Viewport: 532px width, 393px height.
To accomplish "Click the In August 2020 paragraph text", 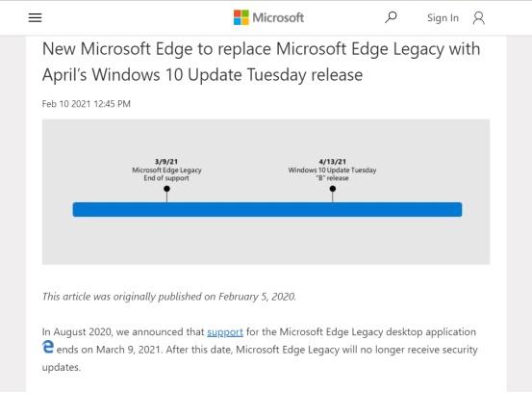I will click(x=260, y=350).
